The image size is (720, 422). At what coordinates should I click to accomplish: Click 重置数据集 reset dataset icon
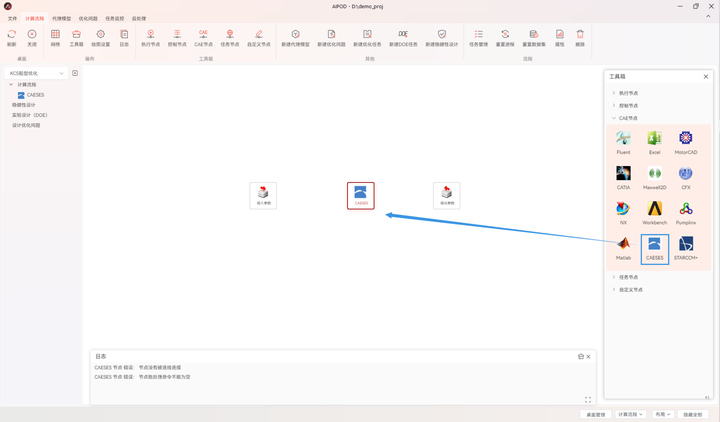[x=534, y=34]
